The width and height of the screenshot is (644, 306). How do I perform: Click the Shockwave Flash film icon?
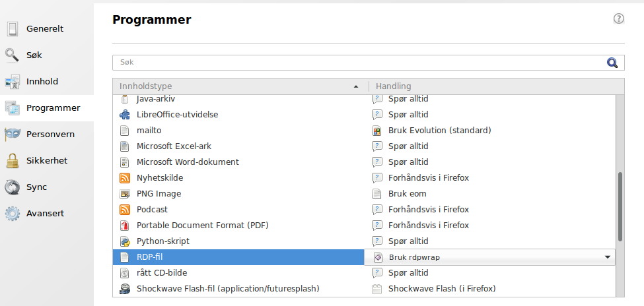(x=124, y=288)
